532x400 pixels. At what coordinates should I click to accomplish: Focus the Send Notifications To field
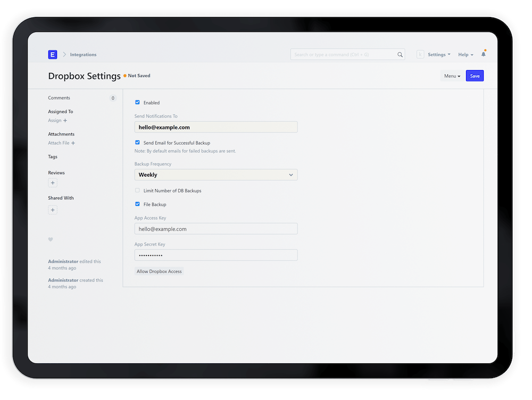(216, 127)
